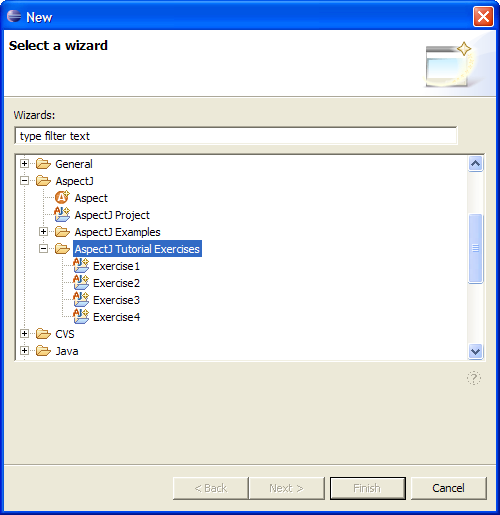Screen dimensions: 500x515
Task: Collapse the AspectJ category
Action: tap(24, 181)
